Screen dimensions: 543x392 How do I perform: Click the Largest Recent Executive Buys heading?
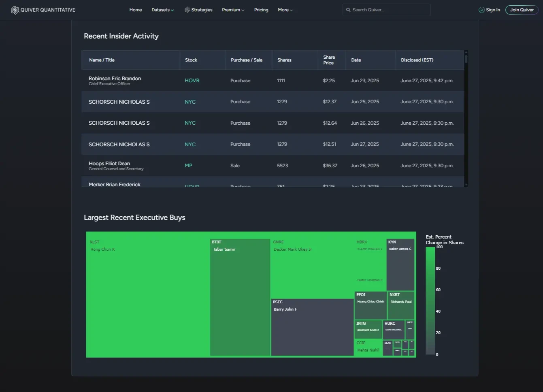pos(134,217)
